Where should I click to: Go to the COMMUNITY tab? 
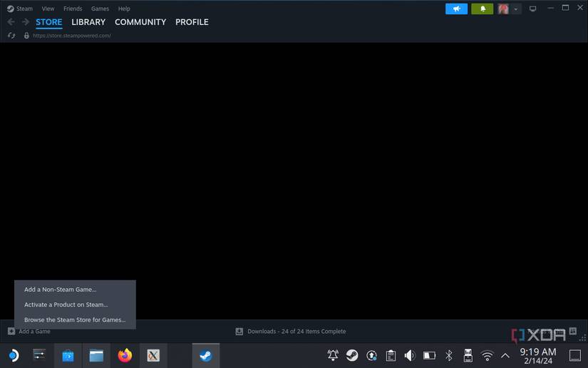140,22
